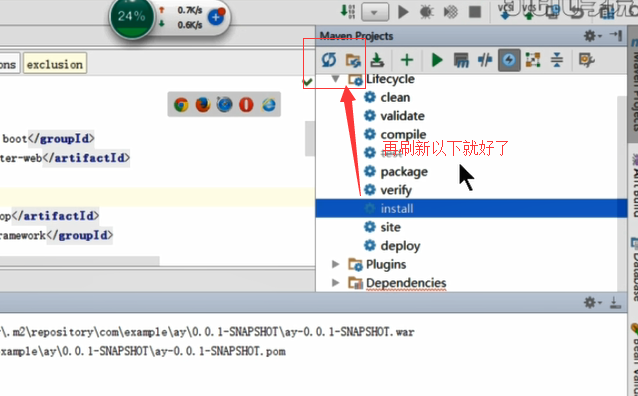Click the exclusion breadcrumb tag
This screenshot has height=396, width=638.
click(x=55, y=64)
